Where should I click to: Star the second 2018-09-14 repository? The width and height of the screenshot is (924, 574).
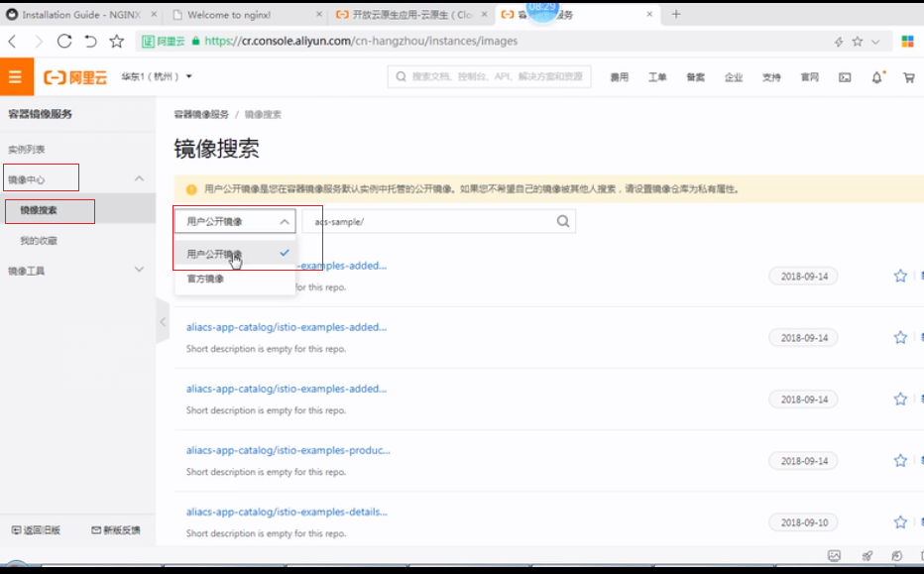point(900,337)
